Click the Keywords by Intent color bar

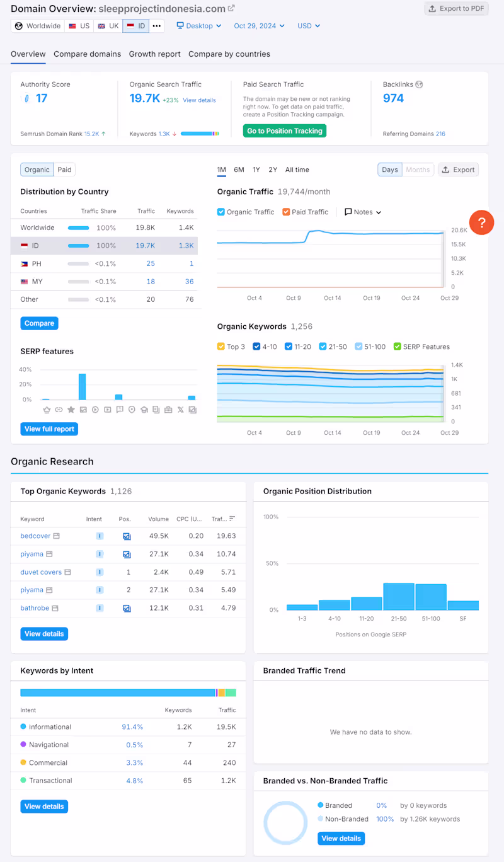(128, 692)
